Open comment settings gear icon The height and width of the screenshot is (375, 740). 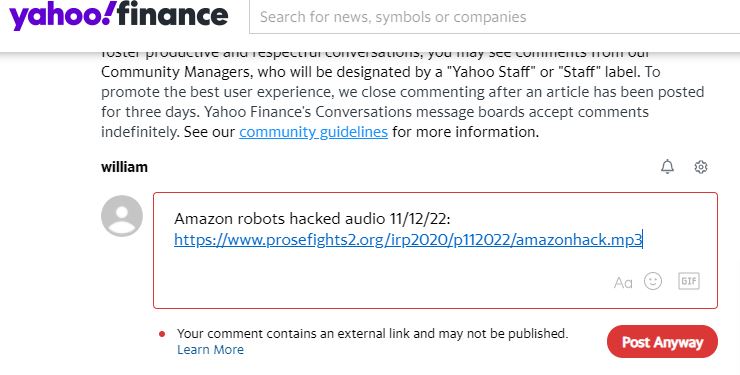pyautogui.click(x=701, y=167)
